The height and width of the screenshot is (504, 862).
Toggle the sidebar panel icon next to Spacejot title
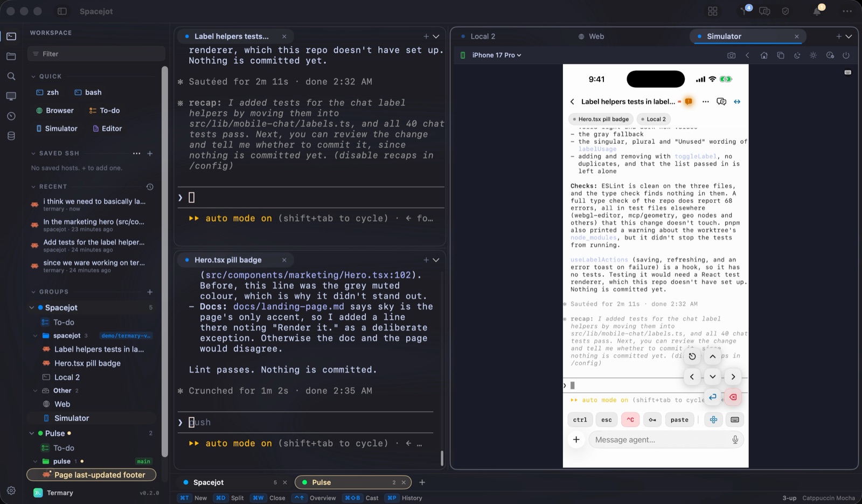pyautogui.click(x=62, y=11)
